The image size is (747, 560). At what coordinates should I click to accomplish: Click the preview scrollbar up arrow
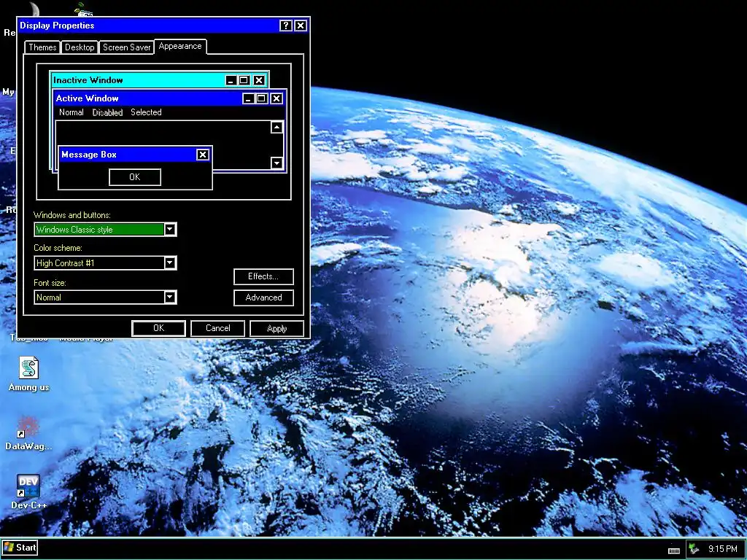(x=276, y=127)
